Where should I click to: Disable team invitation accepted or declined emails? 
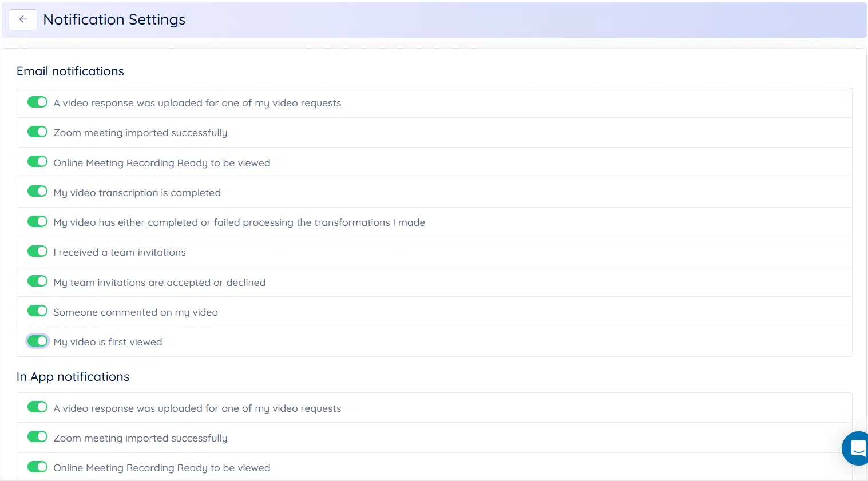(37, 281)
